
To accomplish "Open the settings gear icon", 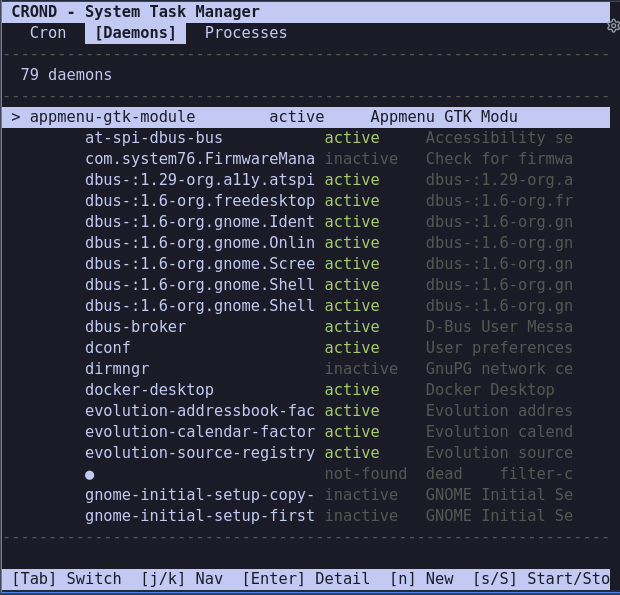I will pos(614,26).
